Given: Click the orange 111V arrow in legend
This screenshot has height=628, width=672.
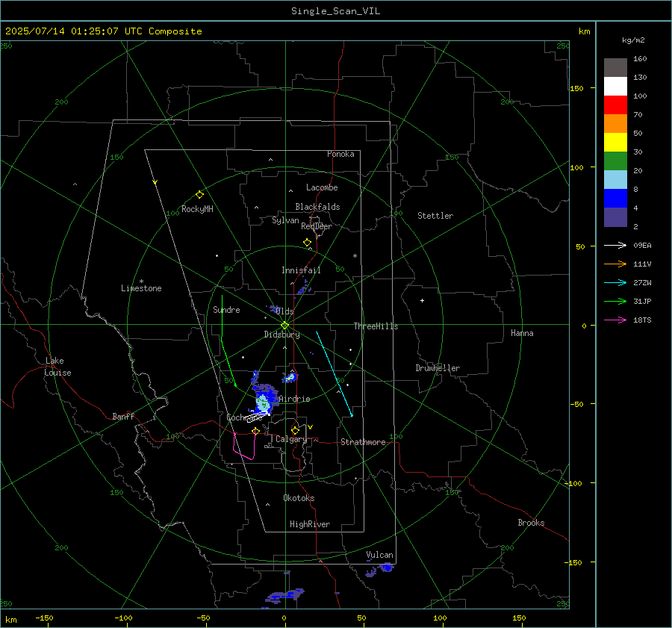Looking at the screenshot, I should (615, 264).
